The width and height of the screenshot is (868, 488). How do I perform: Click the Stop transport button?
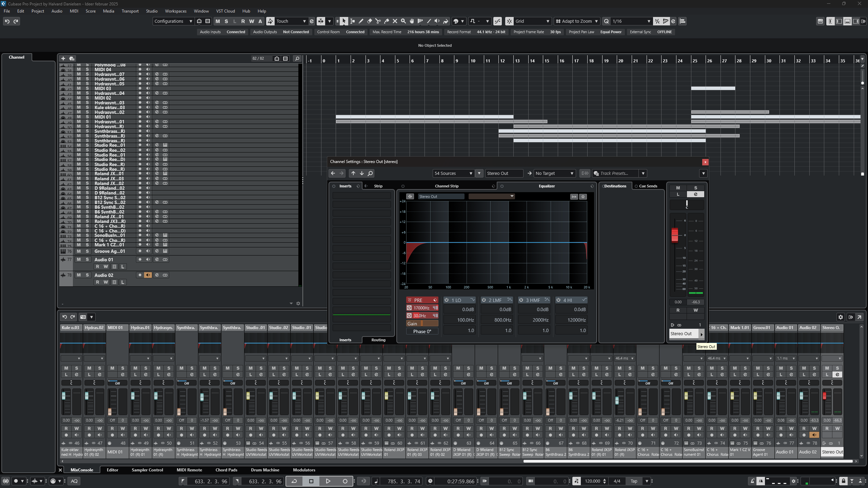311,481
